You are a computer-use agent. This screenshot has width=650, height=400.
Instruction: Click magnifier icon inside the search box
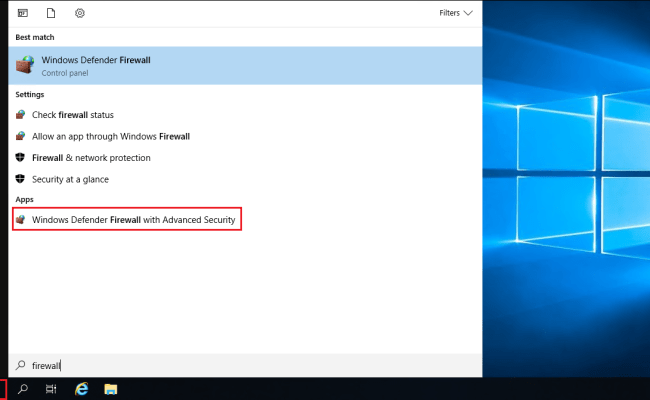(x=20, y=365)
